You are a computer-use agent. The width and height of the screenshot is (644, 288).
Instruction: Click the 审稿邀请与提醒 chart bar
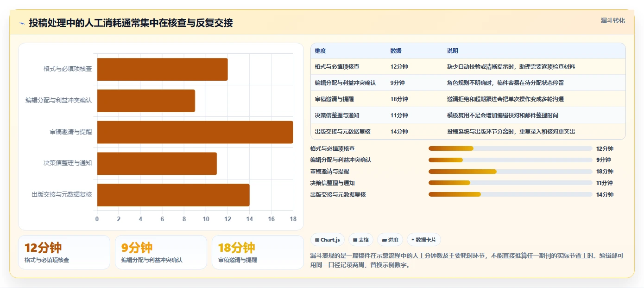195,132
